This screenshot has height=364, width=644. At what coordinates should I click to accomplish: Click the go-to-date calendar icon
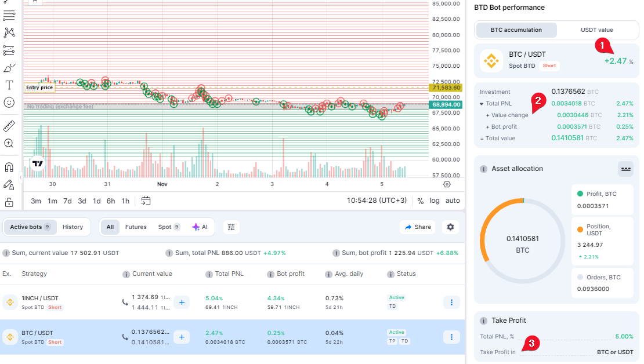point(146,201)
